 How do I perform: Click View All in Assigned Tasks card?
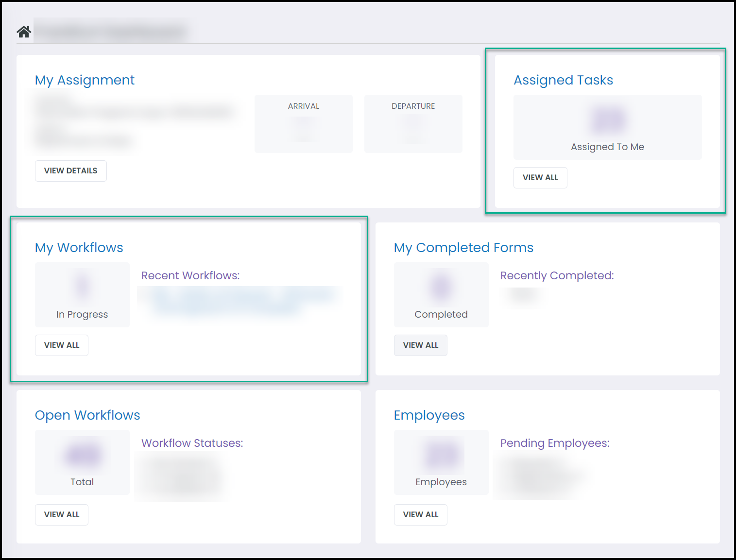point(540,178)
